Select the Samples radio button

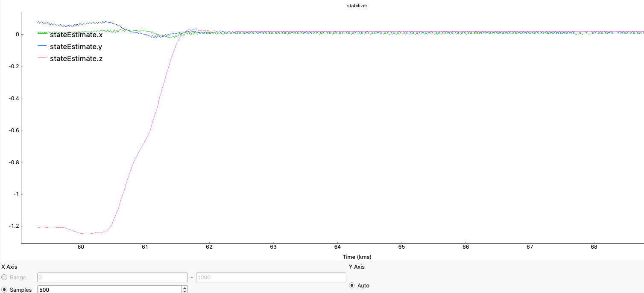(x=5, y=290)
